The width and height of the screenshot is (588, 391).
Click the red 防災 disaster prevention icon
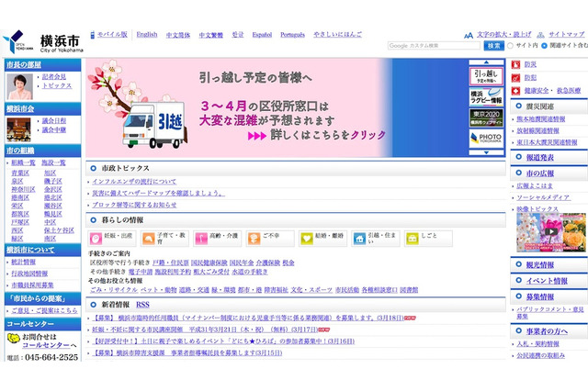pos(516,64)
